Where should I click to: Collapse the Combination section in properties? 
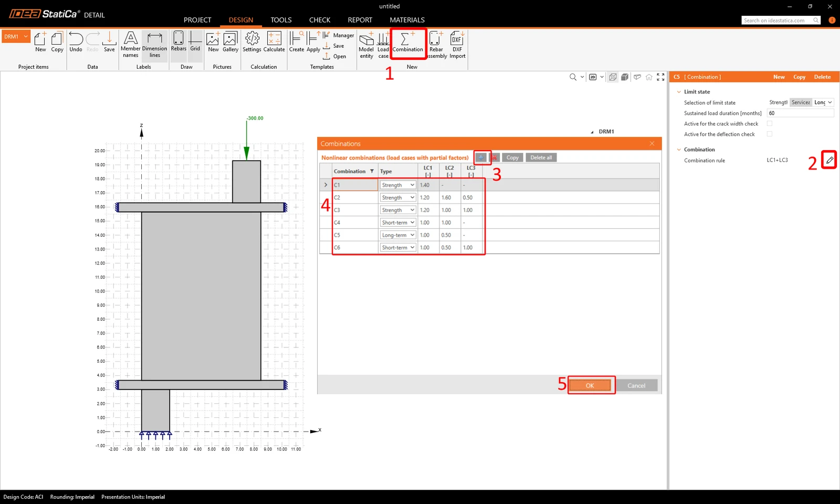(x=679, y=150)
